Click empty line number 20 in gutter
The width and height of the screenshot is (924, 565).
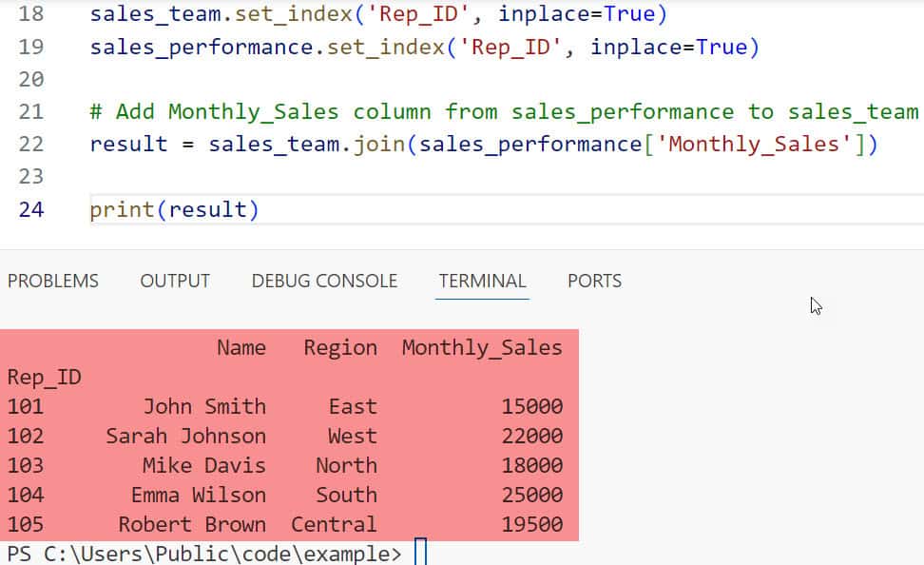pos(31,79)
